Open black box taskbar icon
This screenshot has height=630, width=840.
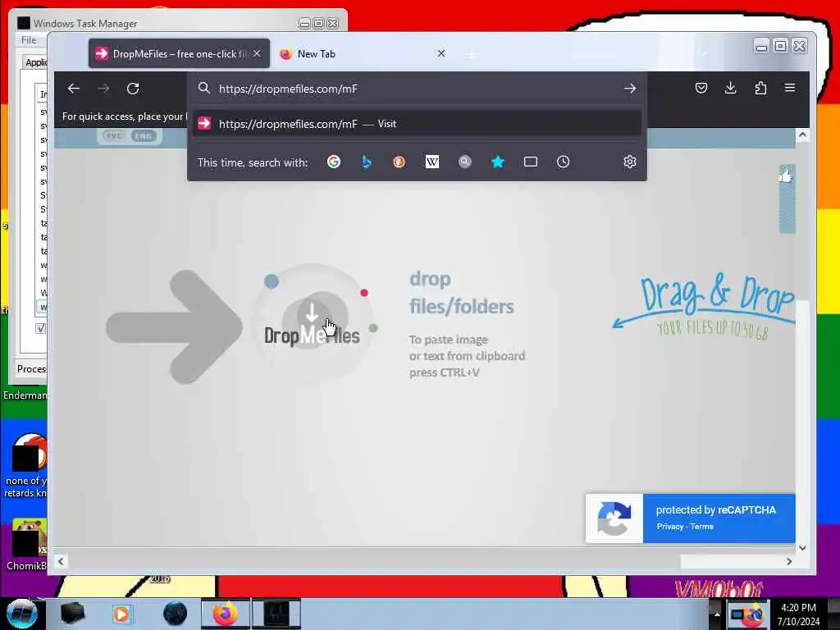click(72, 614)
